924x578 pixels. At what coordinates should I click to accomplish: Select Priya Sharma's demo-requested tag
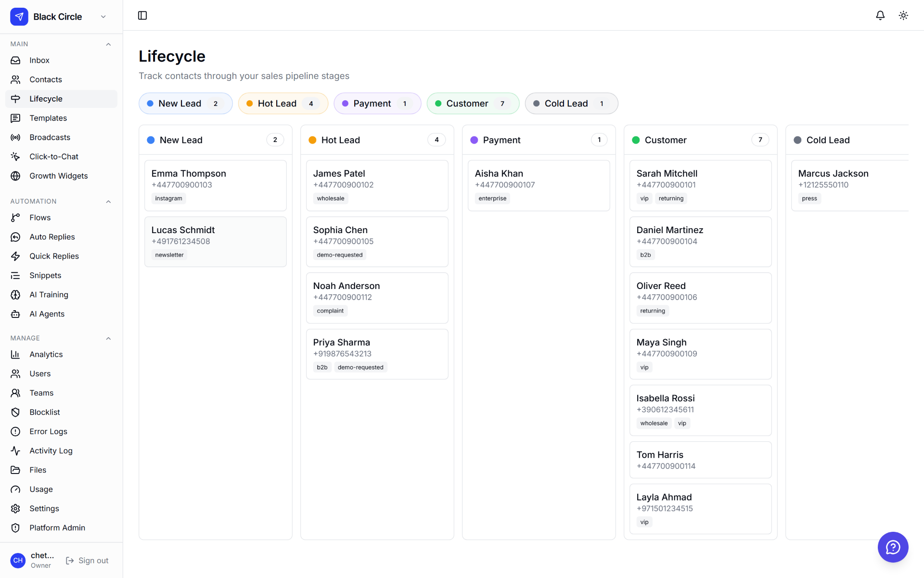pos(360,368)
